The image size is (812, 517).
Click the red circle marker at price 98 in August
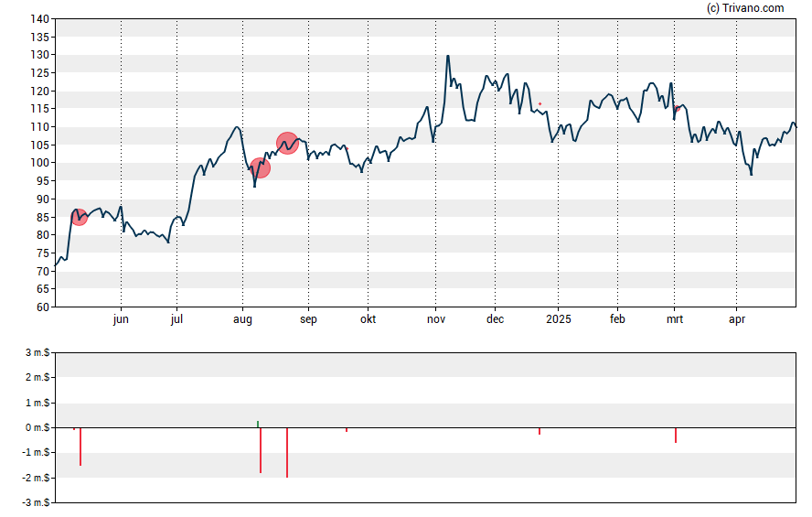tap(260, 167)
